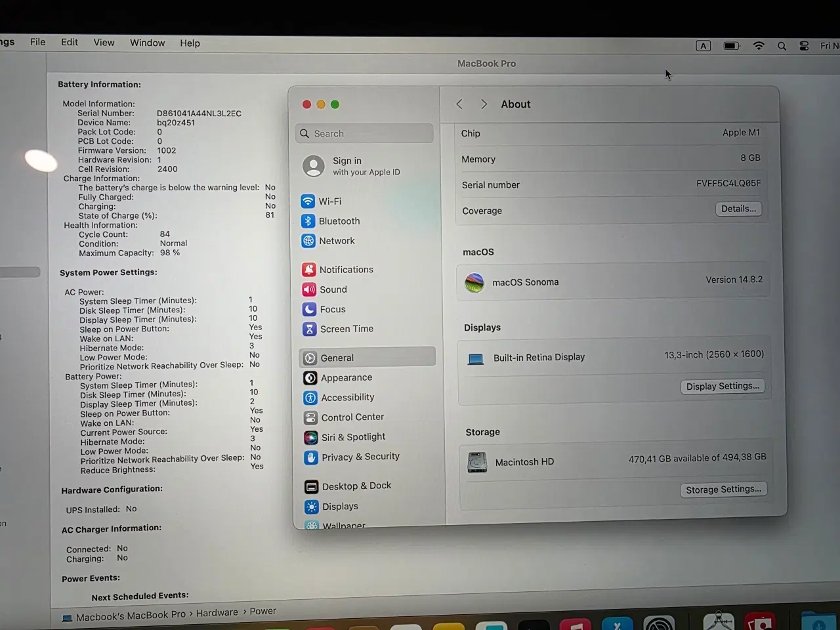Navigate back using the left chevron arrow

pos(459,104)
